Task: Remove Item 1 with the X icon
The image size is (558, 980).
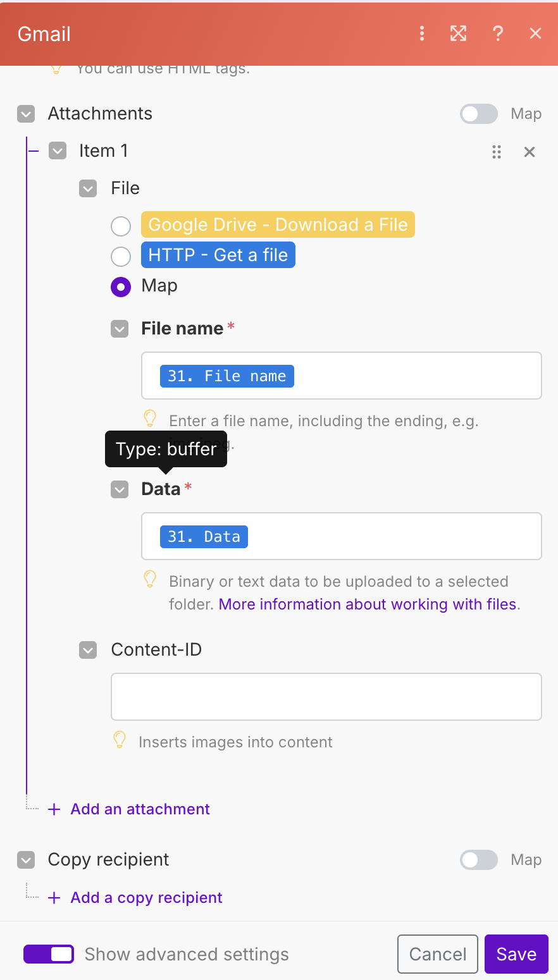Action: [x=530, y=152]
